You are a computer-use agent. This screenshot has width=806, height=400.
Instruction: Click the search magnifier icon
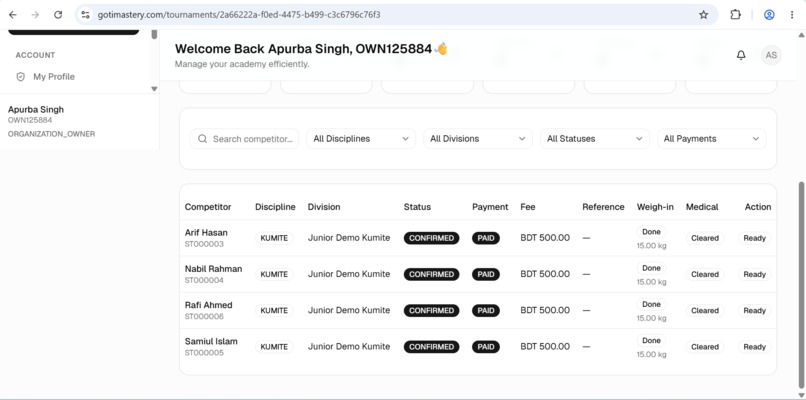tap(203, 139)
